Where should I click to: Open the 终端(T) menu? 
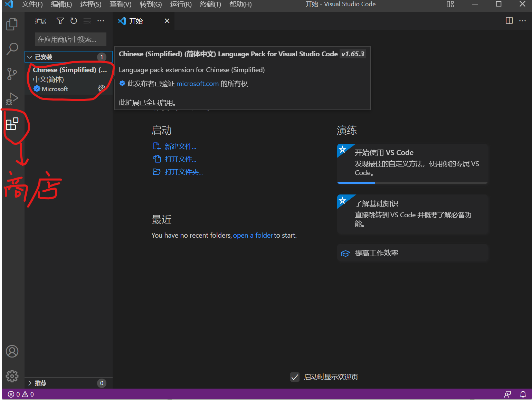coord(210,4)
